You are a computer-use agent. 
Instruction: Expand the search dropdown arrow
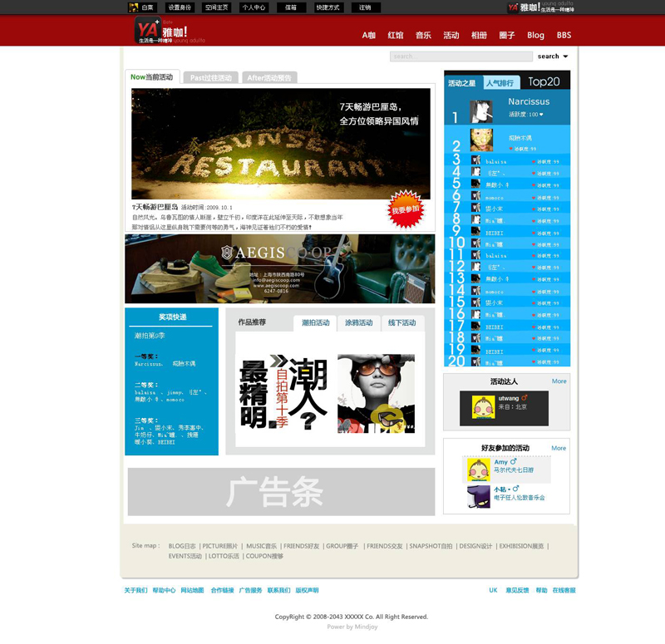566,57
